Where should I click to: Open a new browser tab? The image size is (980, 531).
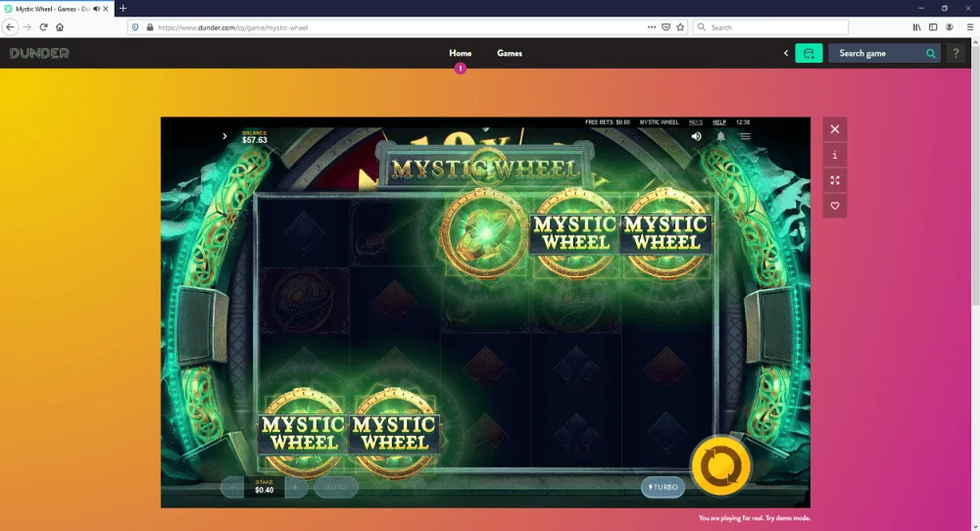click(x=123, y=8)
